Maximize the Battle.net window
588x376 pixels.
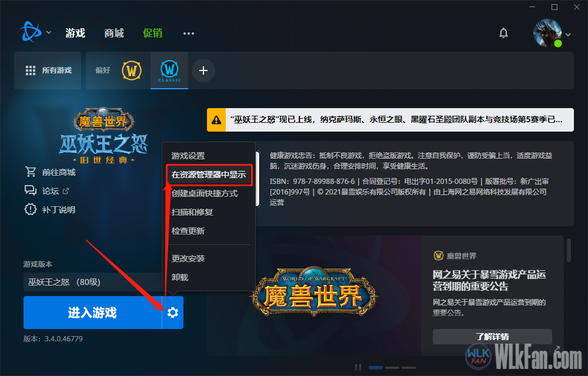click(x=554, y=7)
